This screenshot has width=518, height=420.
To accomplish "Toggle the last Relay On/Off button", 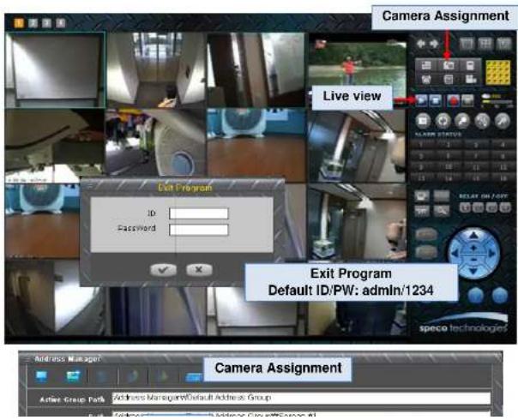I will click(x=505, y=207).
